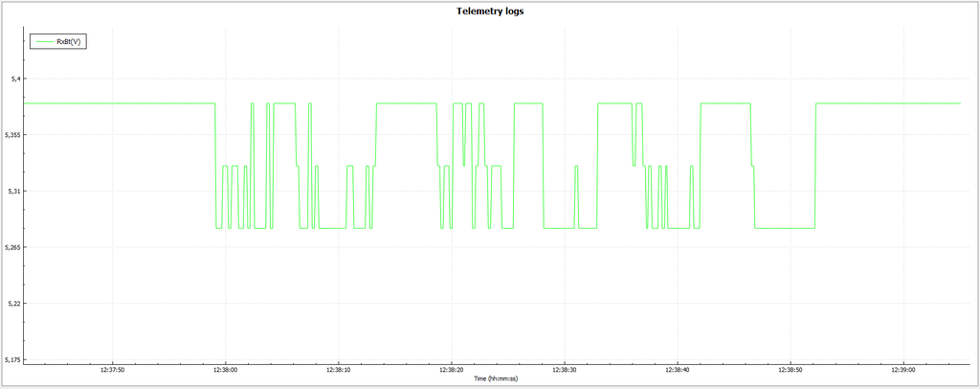Click the 5,4 voltage axis label
980x389 pixels.
[13, 79]
